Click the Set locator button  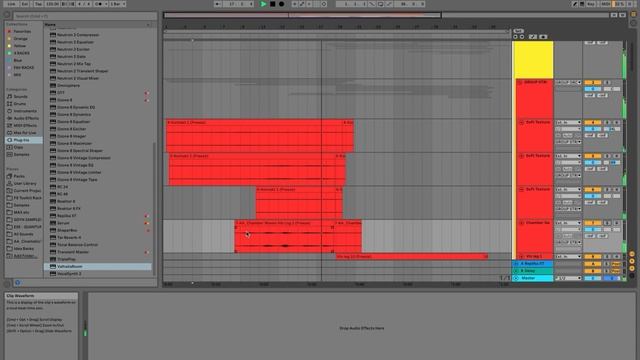pyautogui.click(x=518, y=31)
